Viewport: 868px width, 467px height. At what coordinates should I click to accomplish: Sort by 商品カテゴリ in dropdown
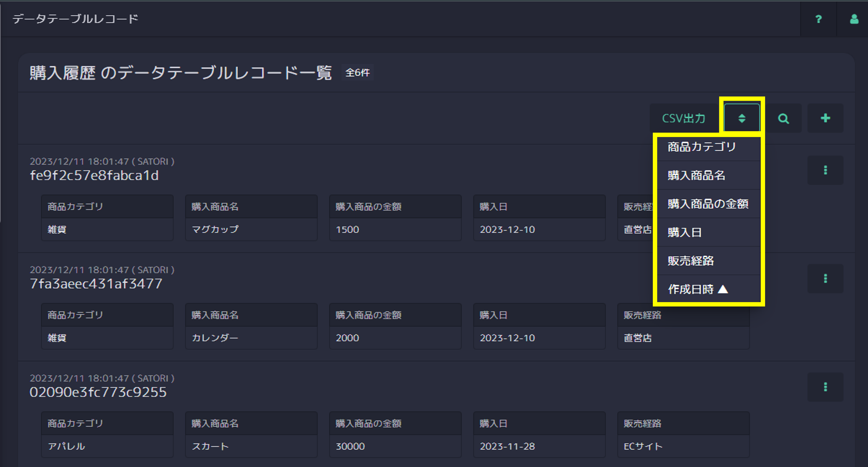709,147
